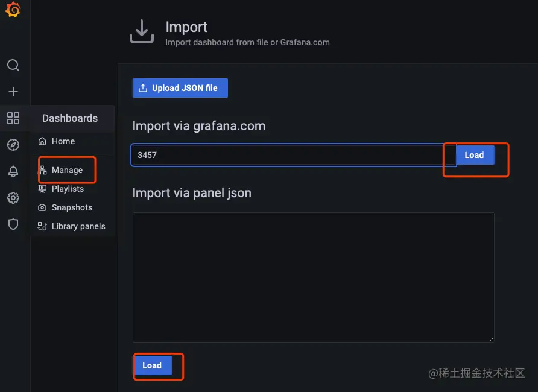Click inside the panel JSON text area
Viewport: 538px width, 392px height.
tap(313, 277)
